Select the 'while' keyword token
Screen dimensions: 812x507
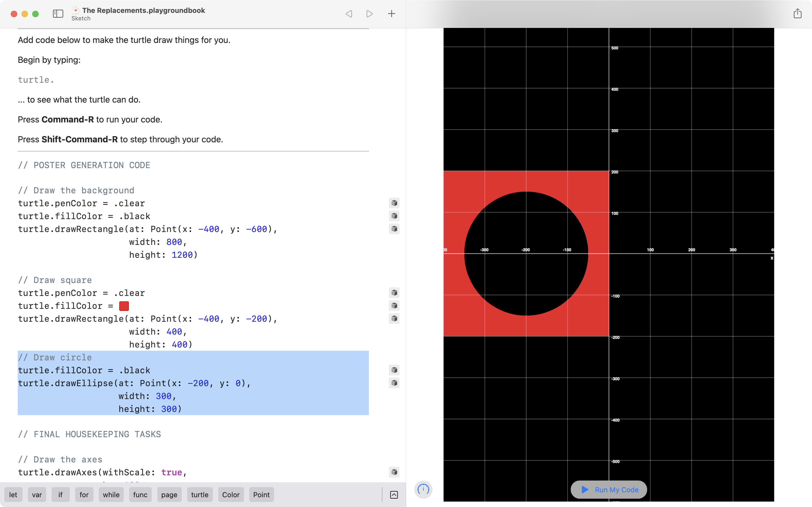pos(111,495)
